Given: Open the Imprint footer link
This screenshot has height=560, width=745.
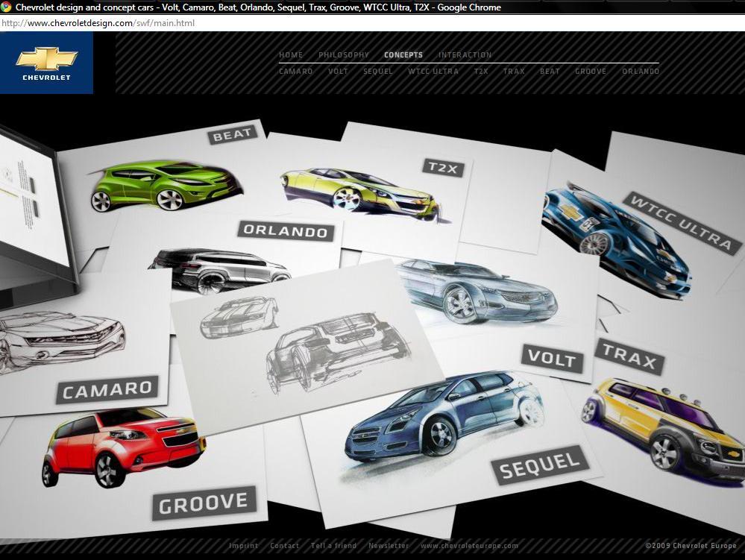Looking at the screenshot, I should pyautogui.click(x=243, y=546).
